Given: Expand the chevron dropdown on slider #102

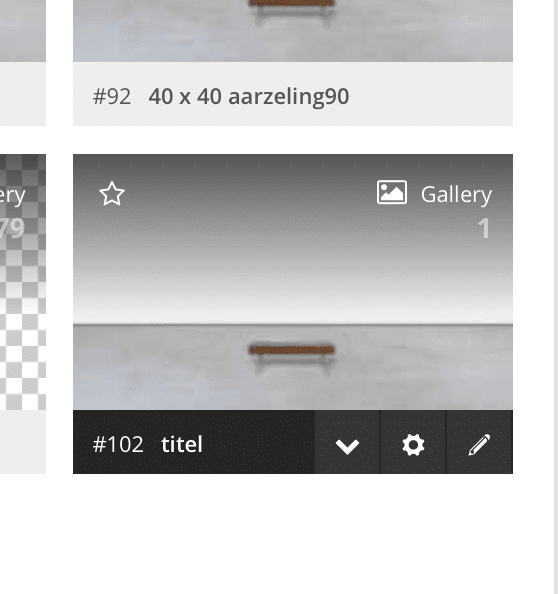Looking at the screenshot, I should tap(347, 442).
